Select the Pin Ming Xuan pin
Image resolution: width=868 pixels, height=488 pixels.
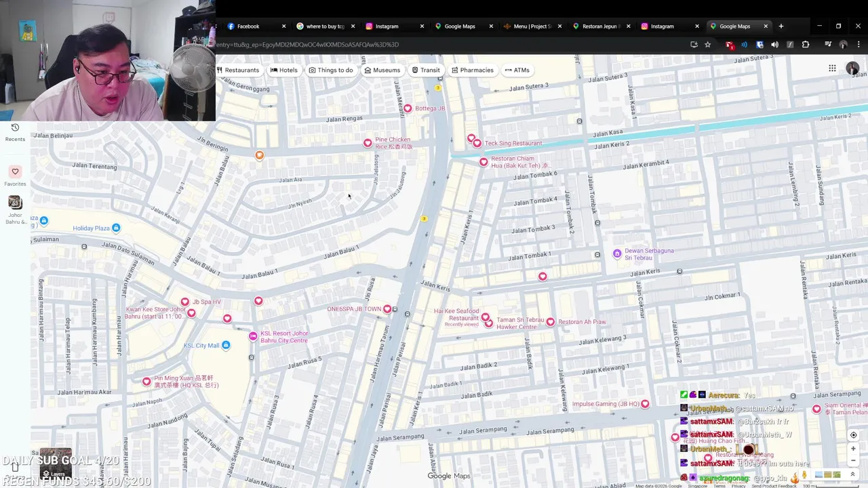point(146,382)
